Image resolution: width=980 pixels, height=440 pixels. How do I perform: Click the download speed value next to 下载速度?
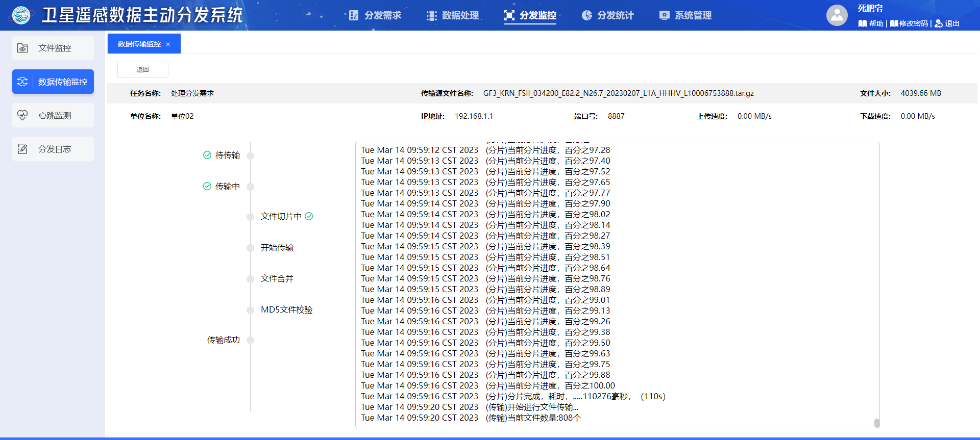coord(918,116)
